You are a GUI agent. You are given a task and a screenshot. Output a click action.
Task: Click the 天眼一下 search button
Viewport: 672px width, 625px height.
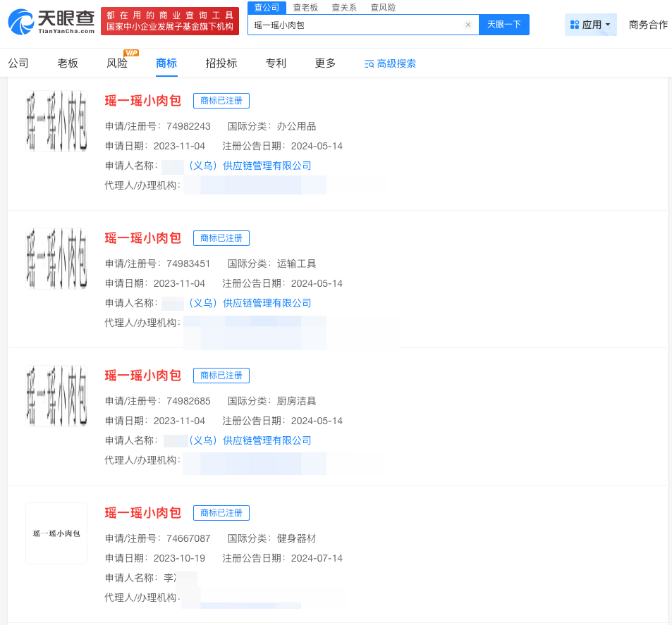(x=503, y=25)
